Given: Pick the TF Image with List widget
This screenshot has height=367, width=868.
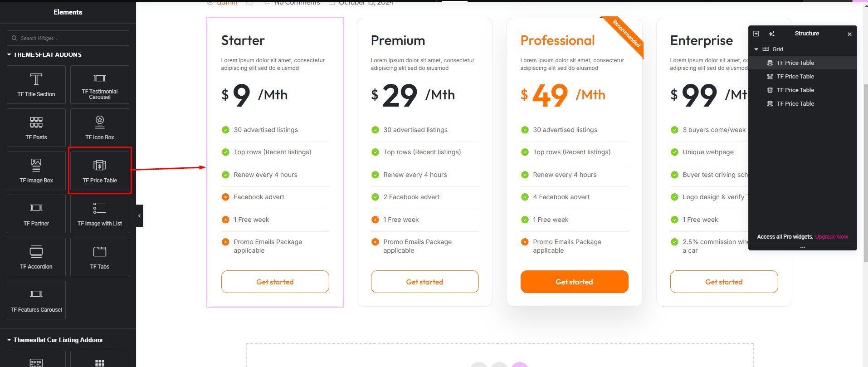Looking at the screenshot, I should [100, 214].
